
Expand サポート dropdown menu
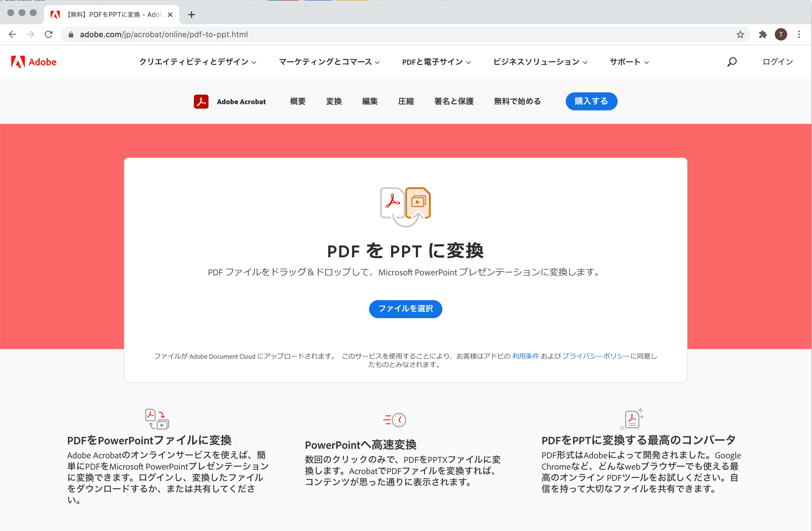(x=629, y=62)
